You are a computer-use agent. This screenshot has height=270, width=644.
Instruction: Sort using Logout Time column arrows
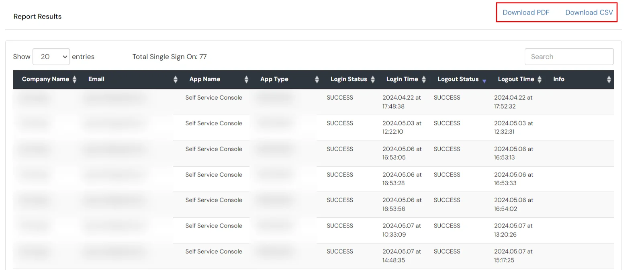(x=540, y=80)
